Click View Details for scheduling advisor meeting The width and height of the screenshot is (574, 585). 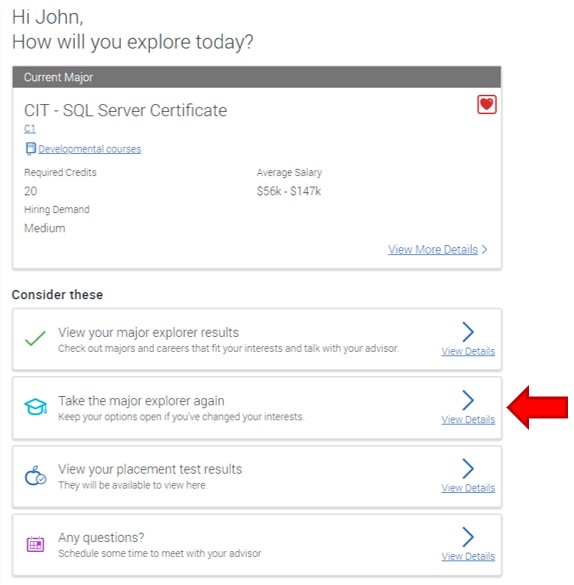(x=468, y=556)
